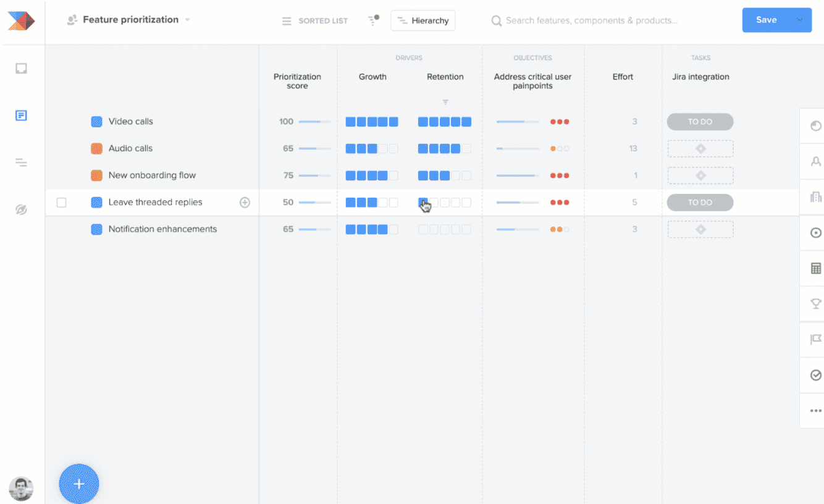Expand the Feature prioritization workspace dropdown

click(188, 19)
